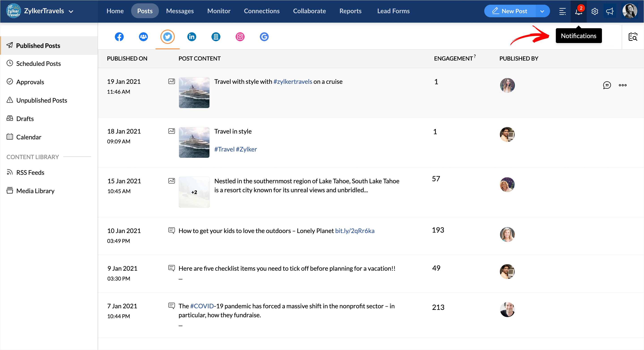The width and height of the screenshot is (644, 350).
Task: Open the Google My Business channel
Action: click(264, 37)
